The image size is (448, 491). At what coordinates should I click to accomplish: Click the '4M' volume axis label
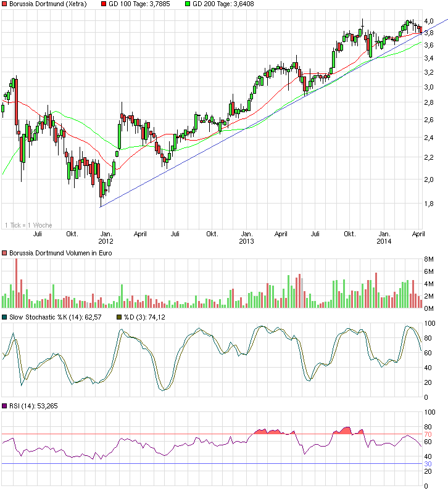point(429,284)
